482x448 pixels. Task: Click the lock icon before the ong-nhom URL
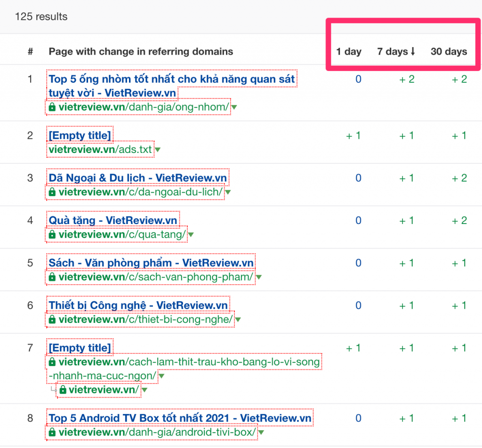click(52, 107)
